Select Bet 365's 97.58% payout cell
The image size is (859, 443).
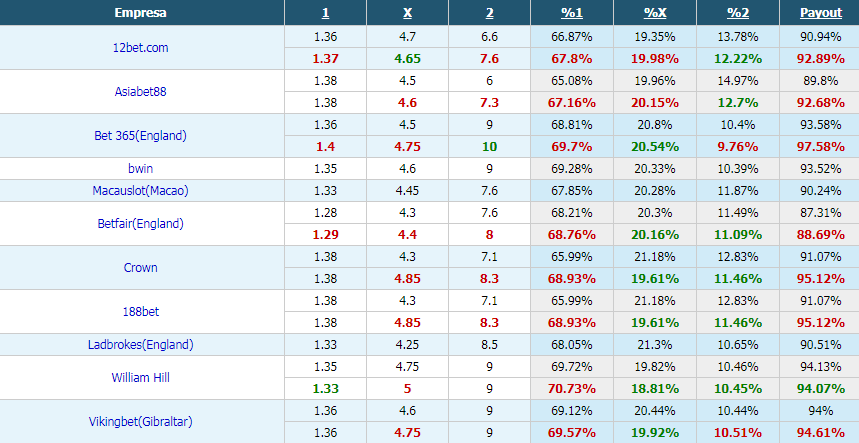(820, 147)
